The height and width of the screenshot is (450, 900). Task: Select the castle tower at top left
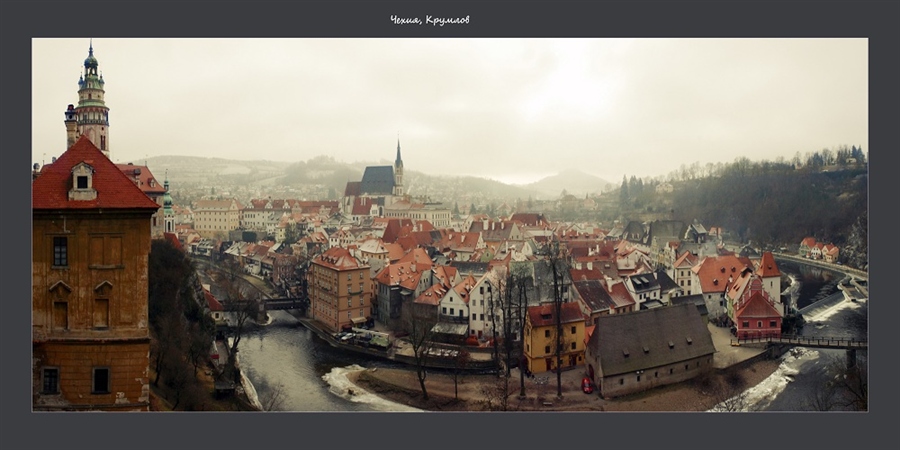point(91,102)
